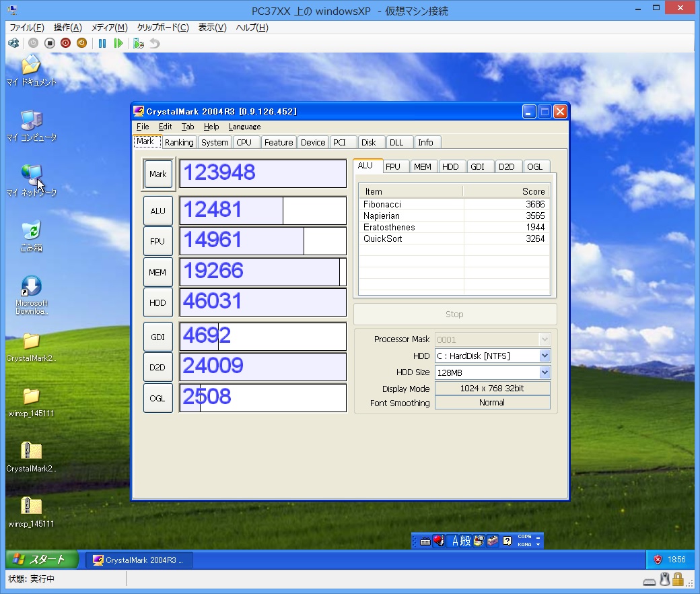This screenshot has height=594, width=700.
Task: Open the Language menu in CrystalMark
Action: (244, 127)
